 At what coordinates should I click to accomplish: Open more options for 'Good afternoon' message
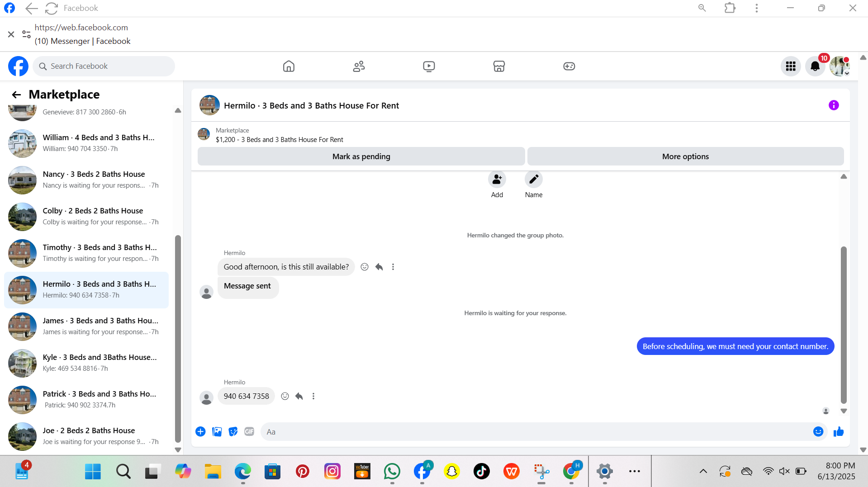(393, 267)
